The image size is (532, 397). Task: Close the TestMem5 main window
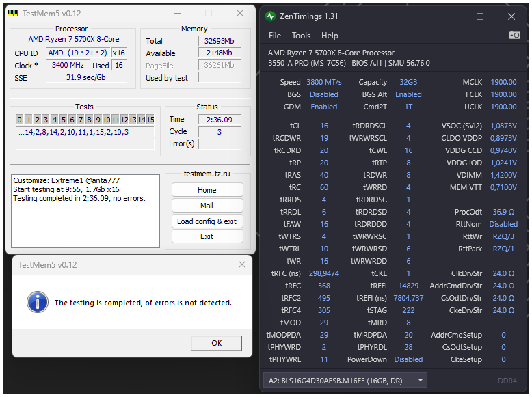click(x=240, y=13)
